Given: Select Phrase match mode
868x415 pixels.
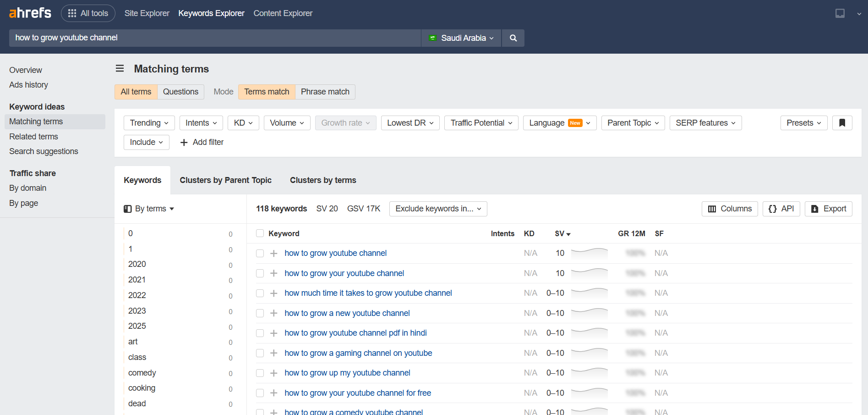Looking at the screenshot, I should 325,92.
